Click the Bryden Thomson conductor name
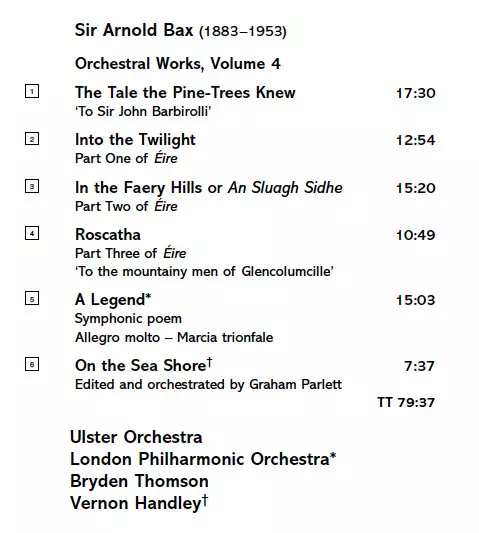Screen dimensions: 479x533 pos(139,481)
